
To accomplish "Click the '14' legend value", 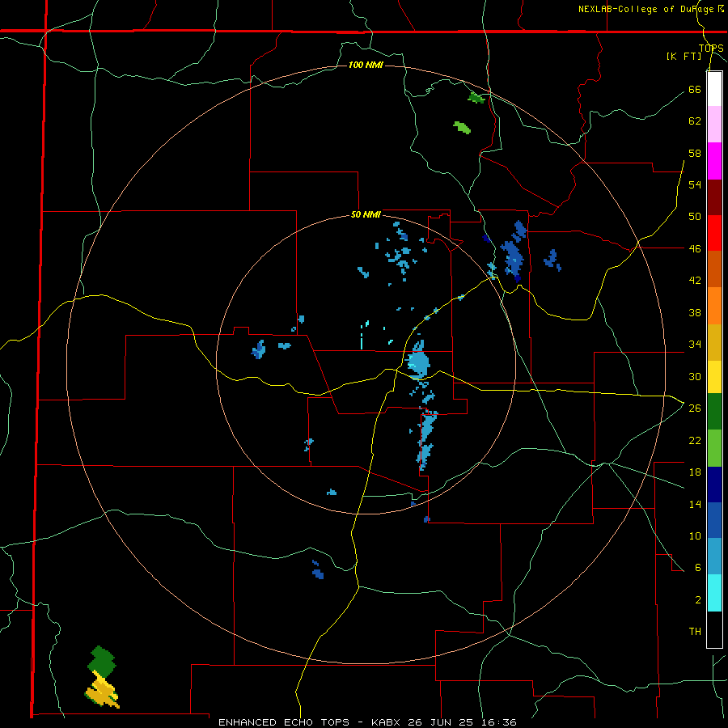I will point(695,504).
